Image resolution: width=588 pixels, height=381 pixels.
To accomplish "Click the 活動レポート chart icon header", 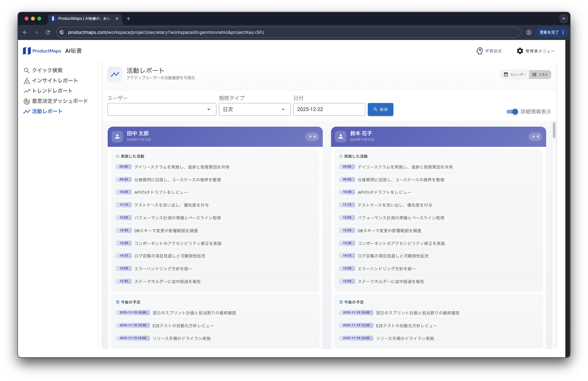I will [115, 74].
